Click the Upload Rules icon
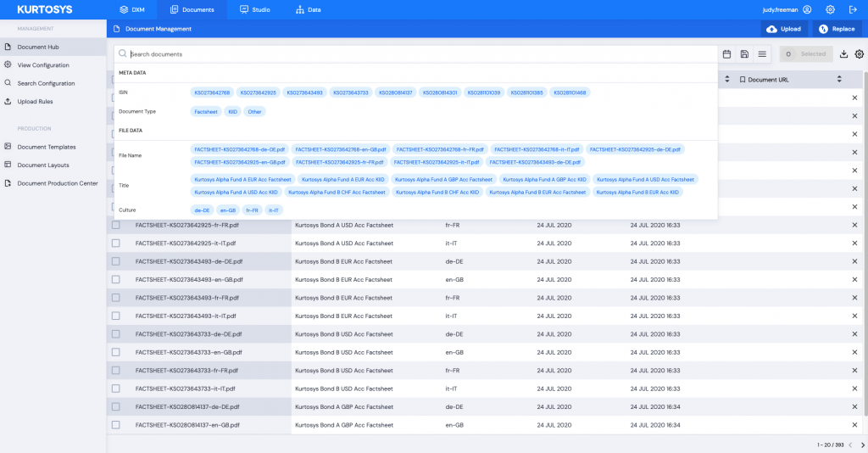 [8, 101]
